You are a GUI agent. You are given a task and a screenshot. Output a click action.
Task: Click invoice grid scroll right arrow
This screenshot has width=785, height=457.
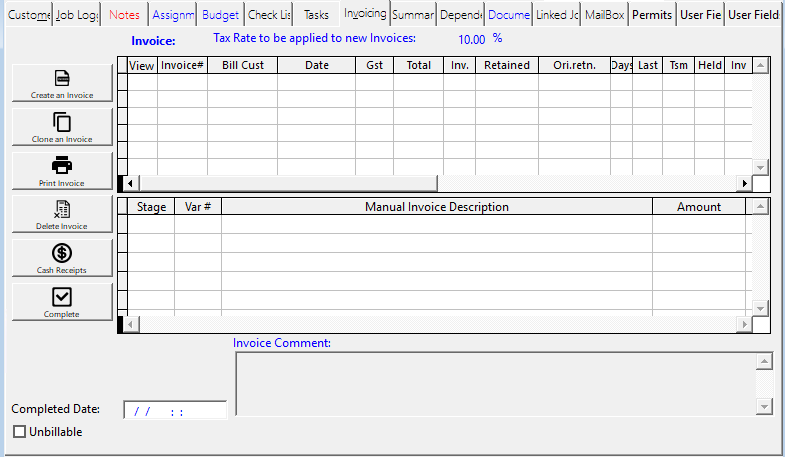(x=744, y=183)
